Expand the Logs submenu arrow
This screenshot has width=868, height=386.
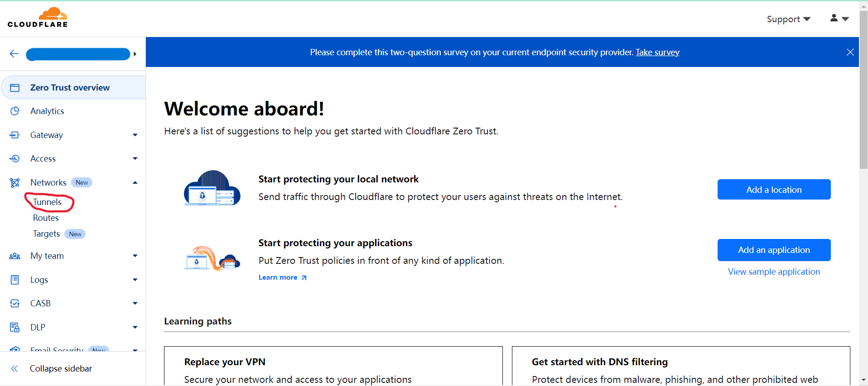pyautogui.click(x=135, y=280)
